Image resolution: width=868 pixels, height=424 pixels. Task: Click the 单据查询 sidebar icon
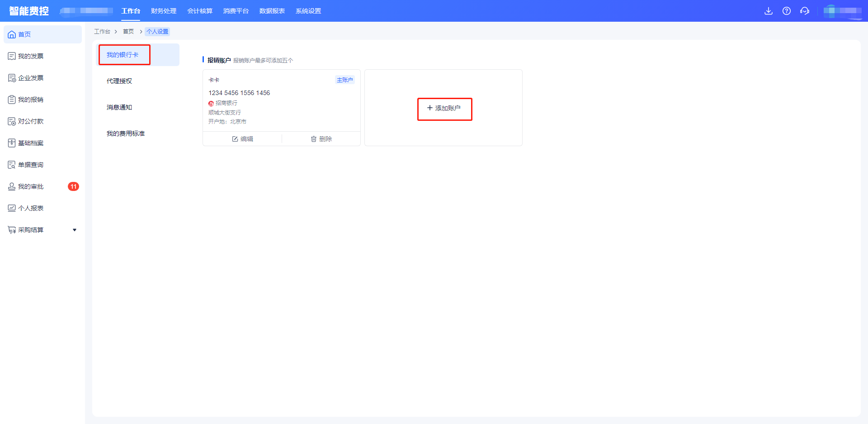click(12, 165)
